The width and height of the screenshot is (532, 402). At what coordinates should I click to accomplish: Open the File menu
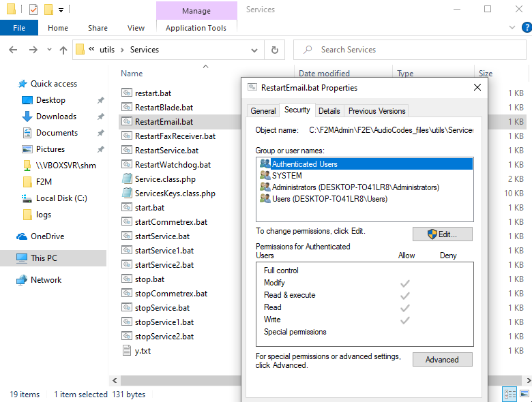(x=19, y=28)
